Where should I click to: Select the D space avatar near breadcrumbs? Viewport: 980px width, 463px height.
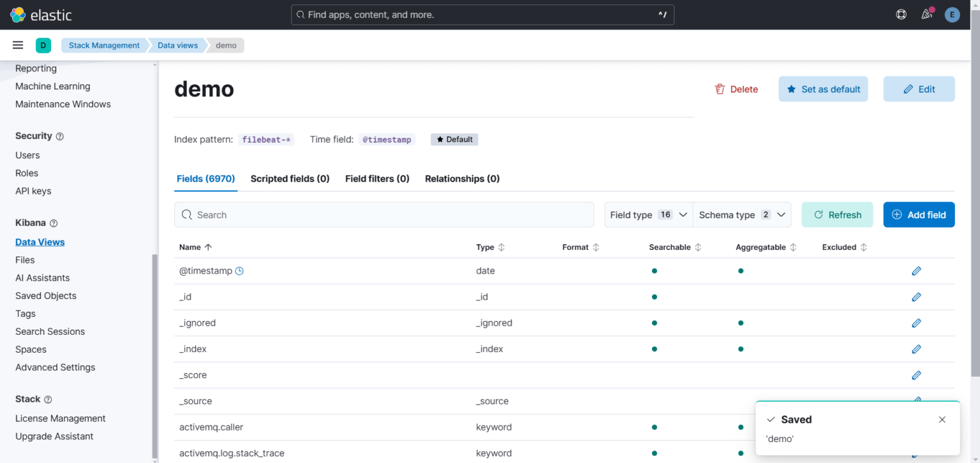43,45
